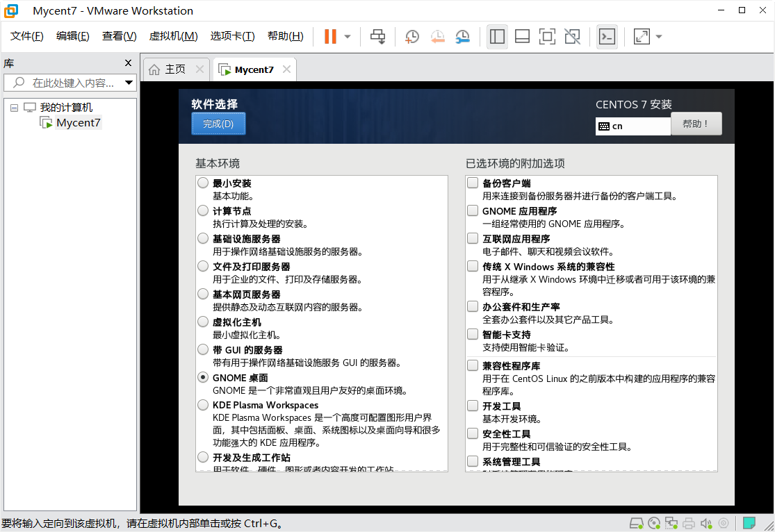Viewport: 775px width, 532px height.
Task: Collapse the 我的计算机 tree node
Action: pyautogui.click(x=15, y=107)
